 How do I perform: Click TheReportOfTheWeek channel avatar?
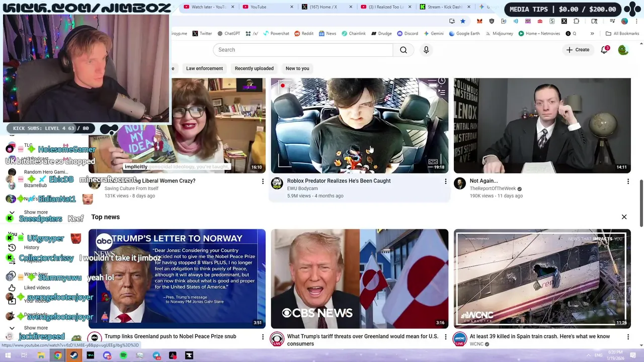click(460, 184)
